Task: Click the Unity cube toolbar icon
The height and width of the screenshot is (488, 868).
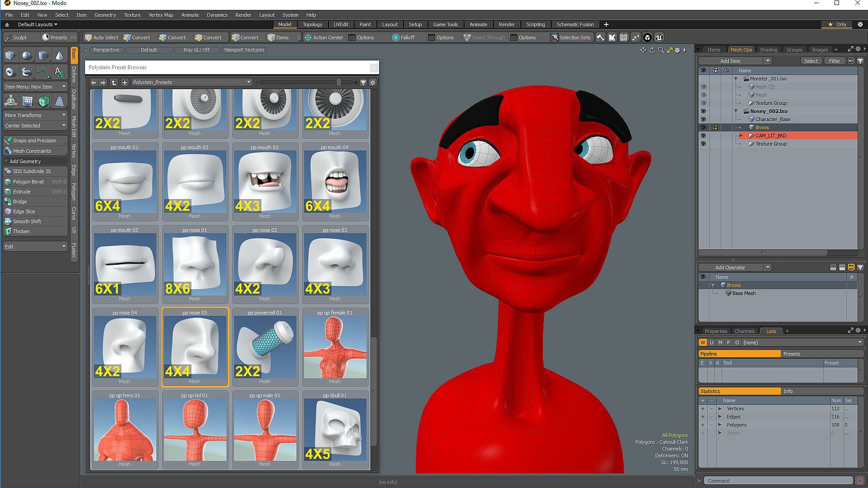Action: click(x=647, y=38)
